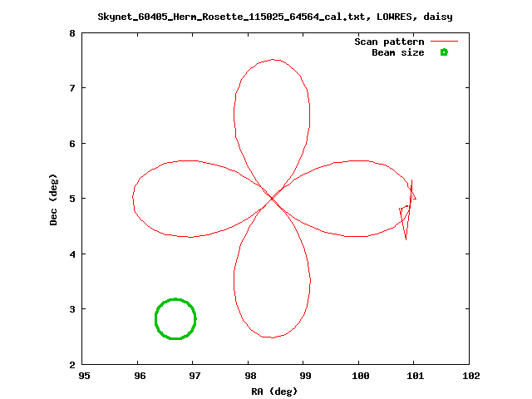Click the RA tick label 99
532x399 pixels.
click(305, 376)
